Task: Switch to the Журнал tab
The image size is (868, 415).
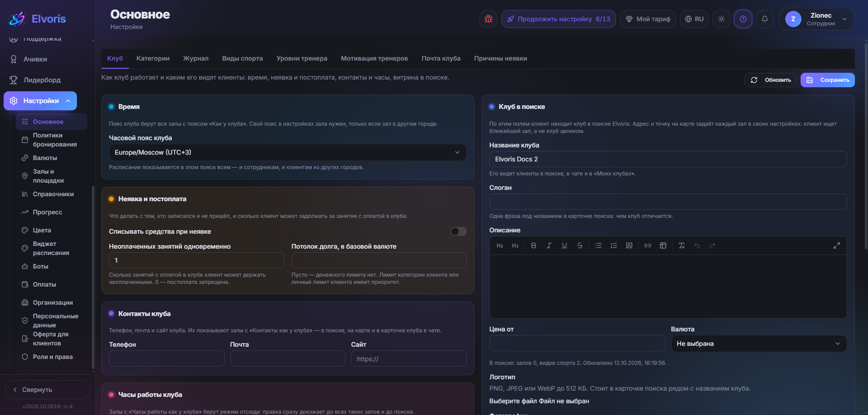Action: (196, 58)
